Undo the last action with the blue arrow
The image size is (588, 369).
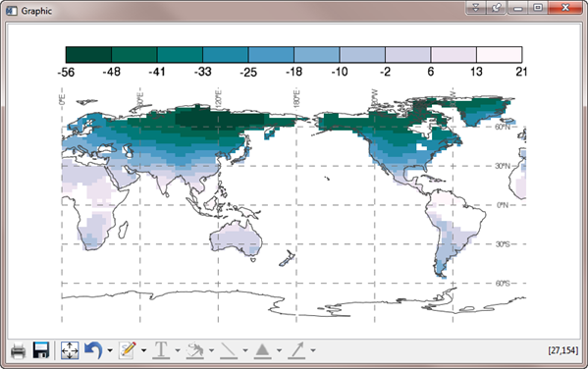click(94, 350)
